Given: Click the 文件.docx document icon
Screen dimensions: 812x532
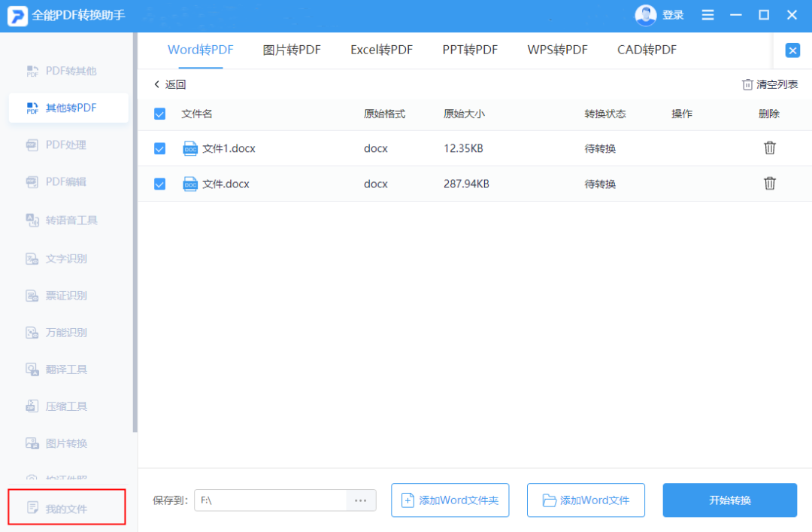Looking at the screenshot, I should pos(190,184).
